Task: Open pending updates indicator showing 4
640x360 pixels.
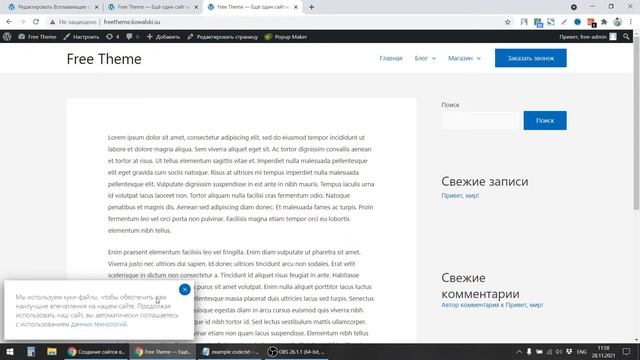Action: pos(112,37)
